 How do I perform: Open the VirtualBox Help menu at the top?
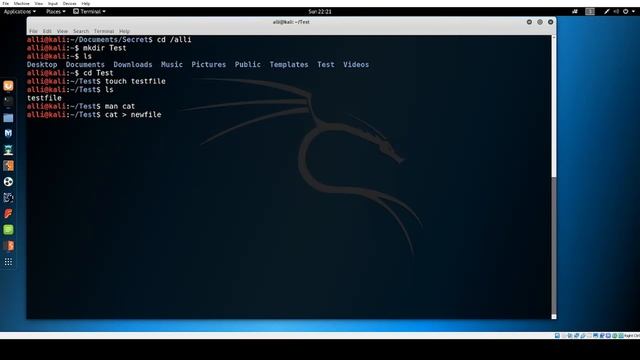86,3
